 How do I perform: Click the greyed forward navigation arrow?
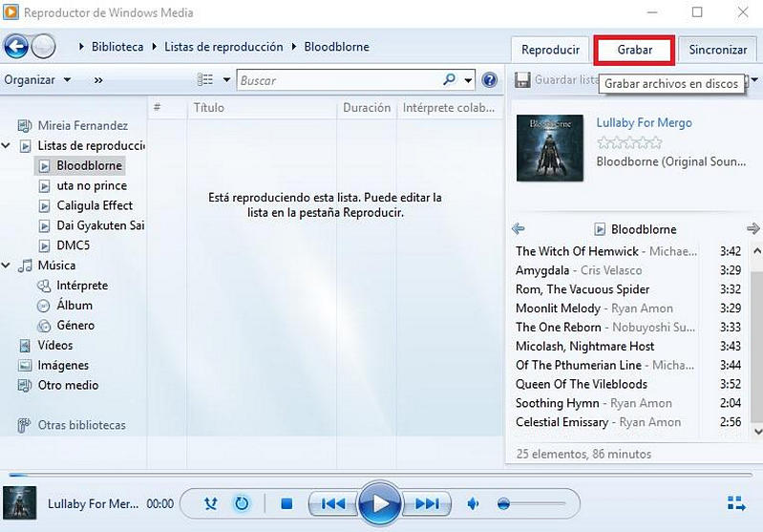[43, 47]
